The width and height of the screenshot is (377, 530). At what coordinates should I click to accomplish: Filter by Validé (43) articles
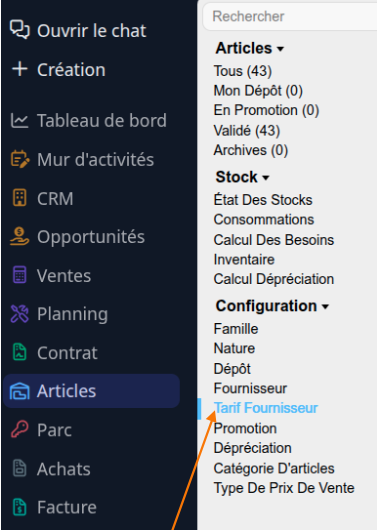[247, 130]
